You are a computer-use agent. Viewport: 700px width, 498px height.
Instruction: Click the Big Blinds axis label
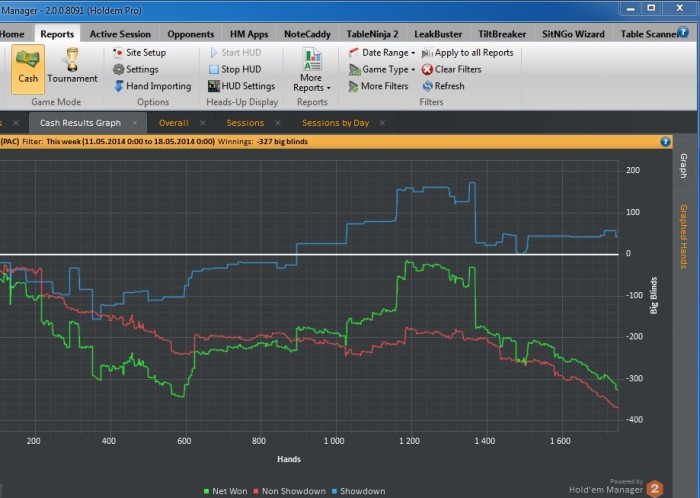pyautogui.click(x=654, y=295)
